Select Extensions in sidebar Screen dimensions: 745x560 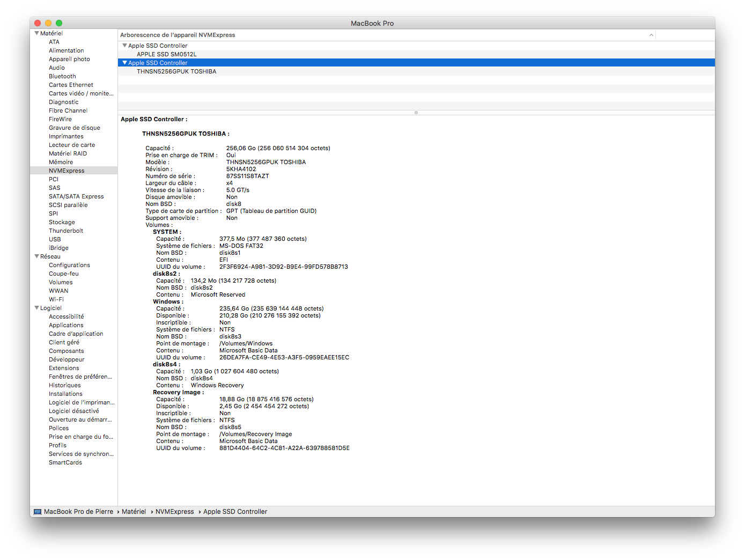64,368
